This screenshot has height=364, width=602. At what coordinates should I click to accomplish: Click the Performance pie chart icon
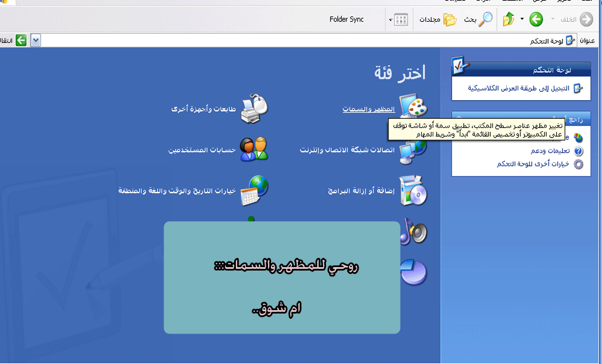point(413,271)
